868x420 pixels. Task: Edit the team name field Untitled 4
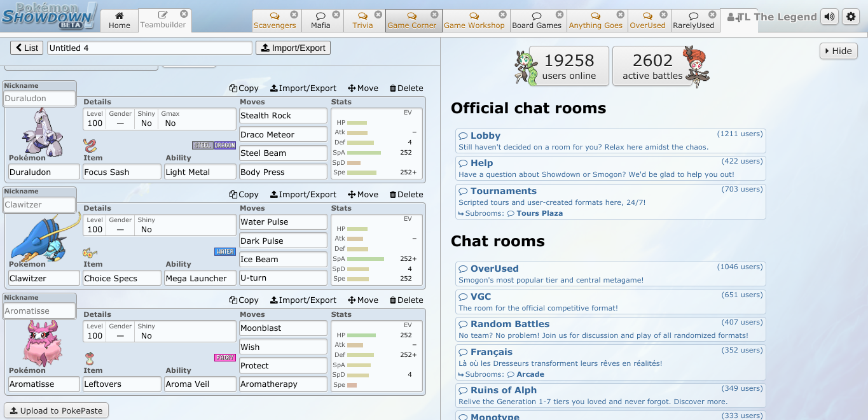[149, 48]
